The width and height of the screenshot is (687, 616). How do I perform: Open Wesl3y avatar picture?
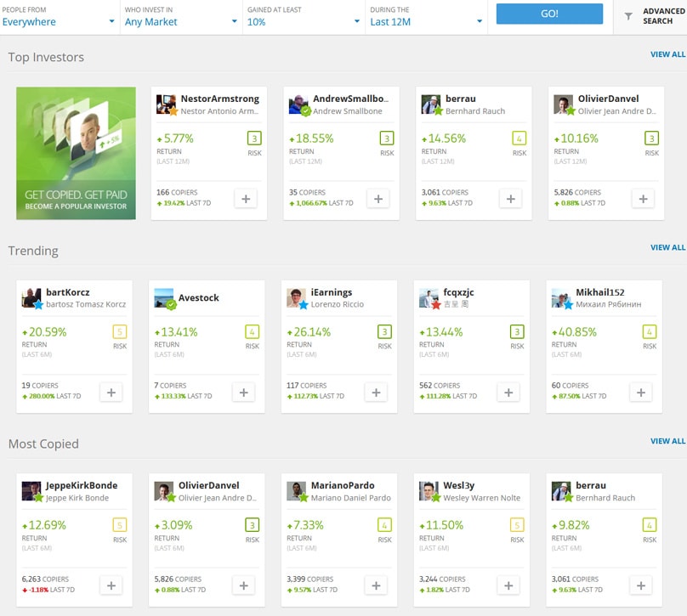[429, 491]
